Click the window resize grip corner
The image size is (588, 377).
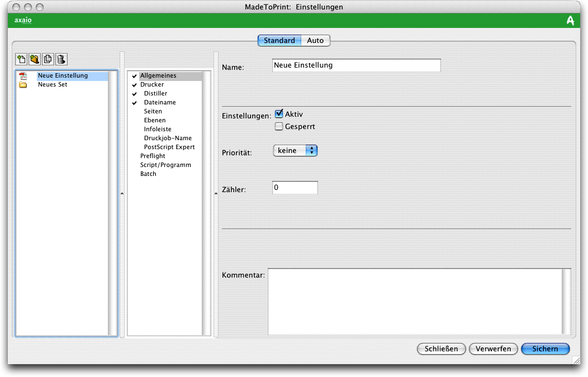coord(576,360)
